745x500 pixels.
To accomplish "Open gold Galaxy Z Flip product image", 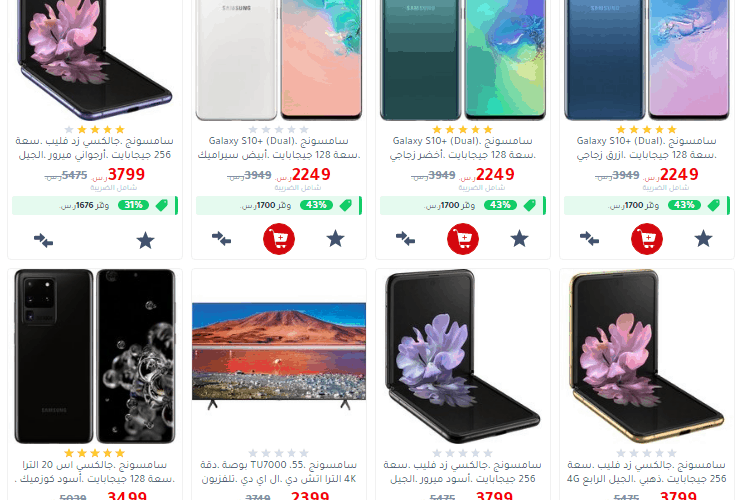I will point(647,356).
